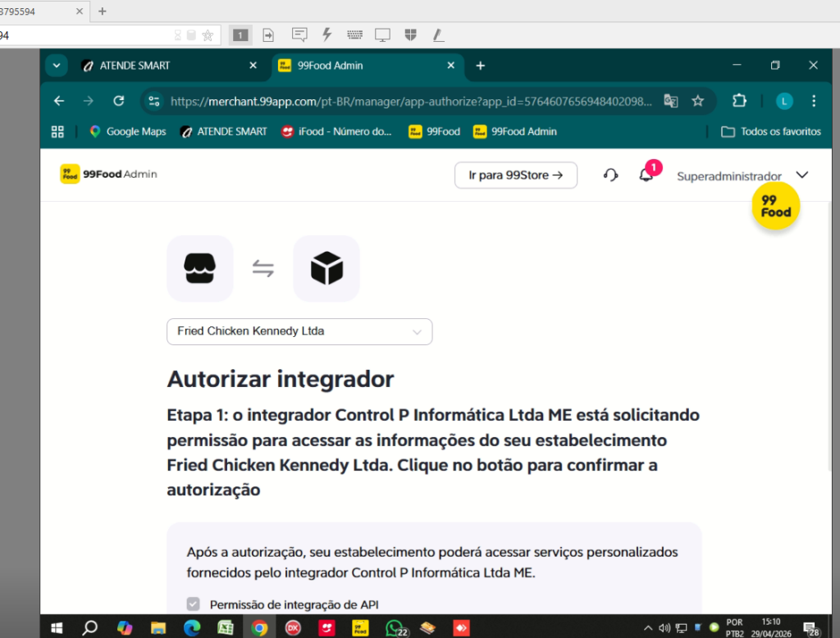This screenshot has height=638, width=840.
Task: Open the 99Food taskbar app
Action: tap(360, 628)
